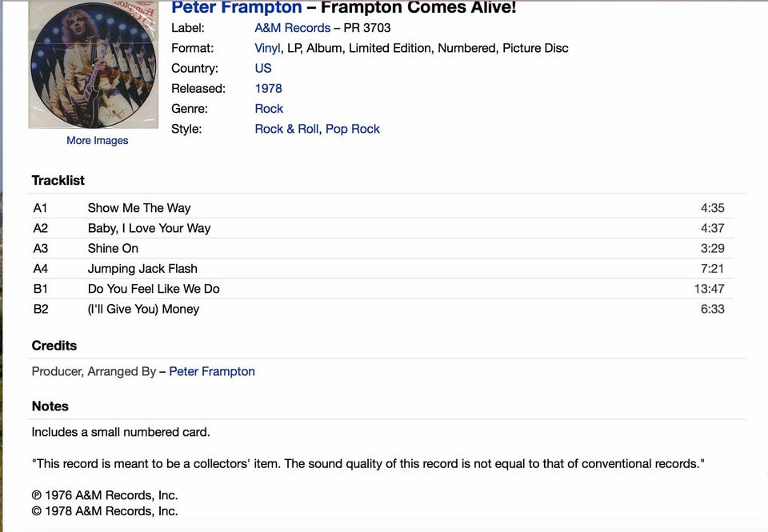
Task: Open the Rock genre link
Action: point(269,108)
